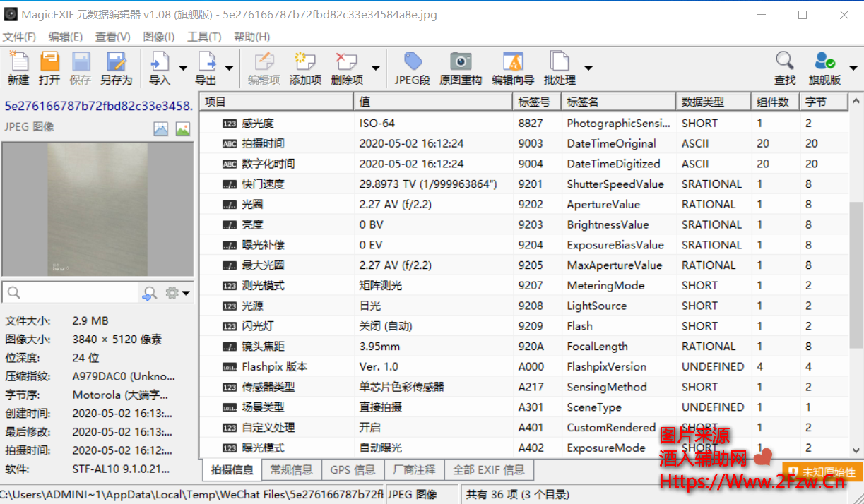
Task: Add a new metadata entry via 添加项
Action: tap(304, 68)
